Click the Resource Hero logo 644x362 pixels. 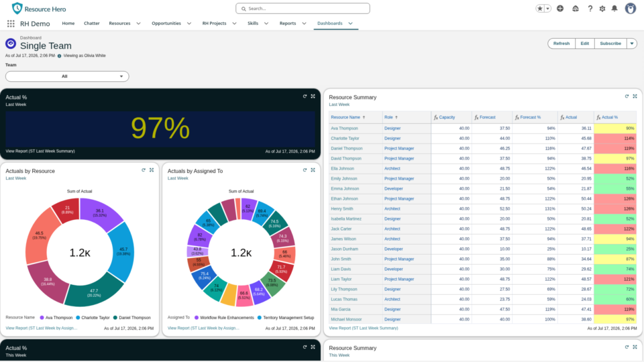tap(39, 9)
